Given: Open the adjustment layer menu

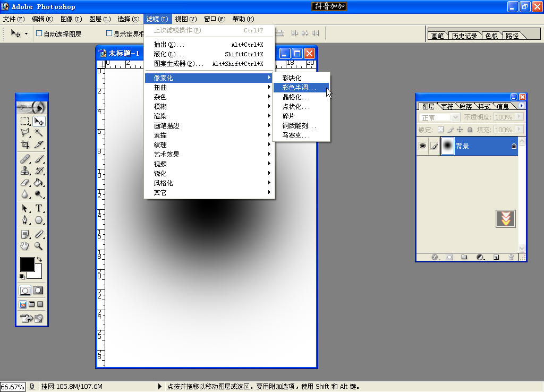Looking at the screenshot, I should [x=480, y=257].
